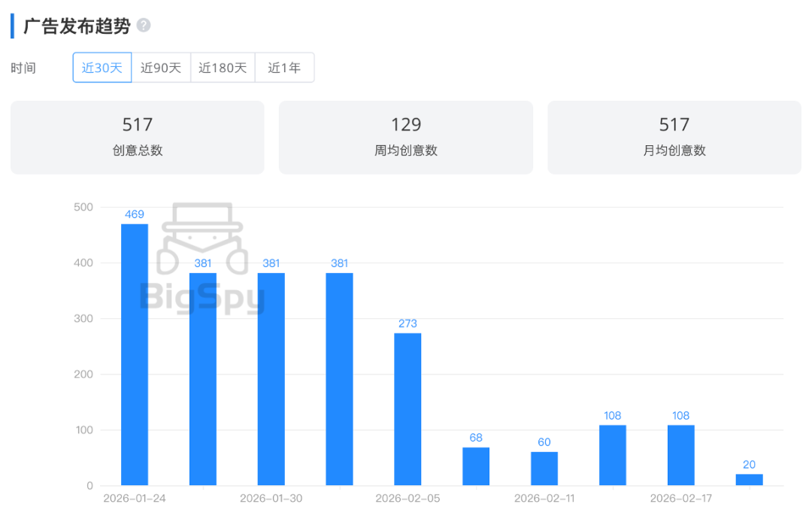Click the 月均创意数 stat card
This screenshot has height=513, width=812.
point(674,137)
